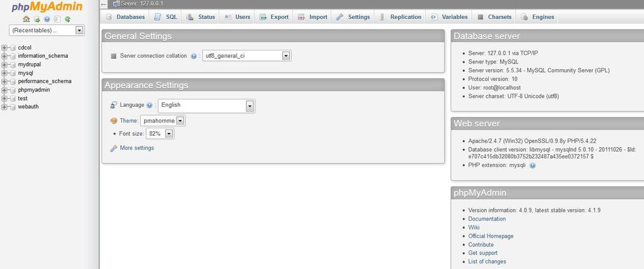Click the mydrupal database cylinder icon
The image size is (644, 269).
coord(13,65)
